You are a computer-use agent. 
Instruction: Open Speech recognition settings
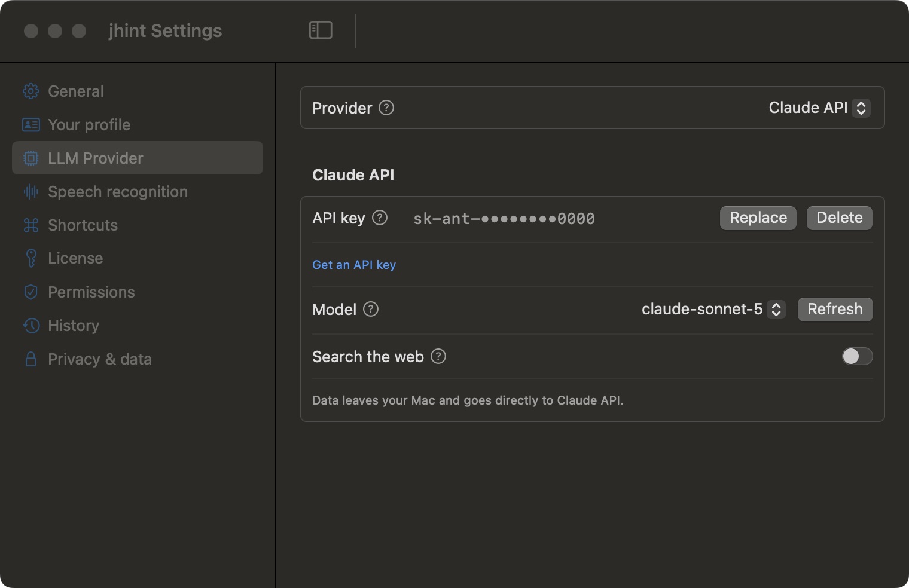(x=138, y=192)
